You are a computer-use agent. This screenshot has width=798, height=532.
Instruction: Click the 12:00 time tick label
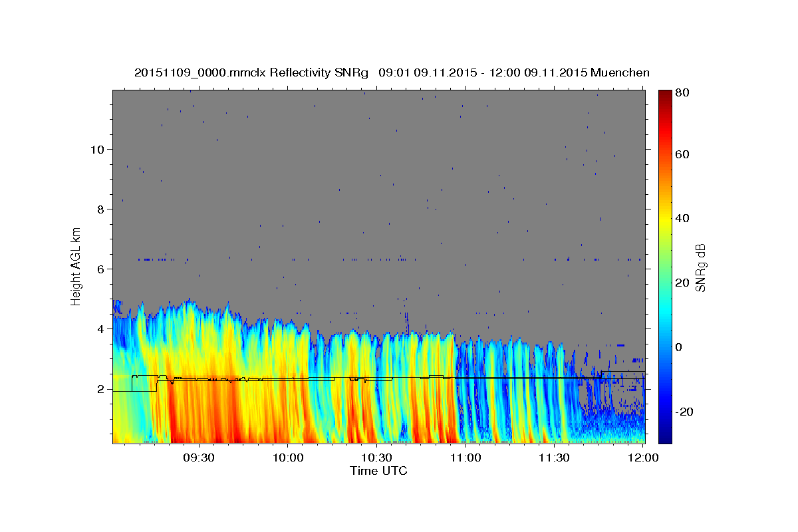[x=643, y=458]
